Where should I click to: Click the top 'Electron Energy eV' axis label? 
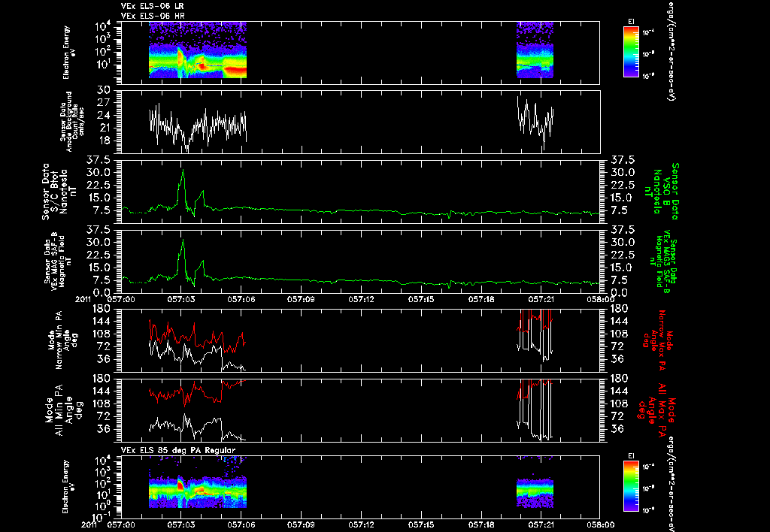coord(66,52)
